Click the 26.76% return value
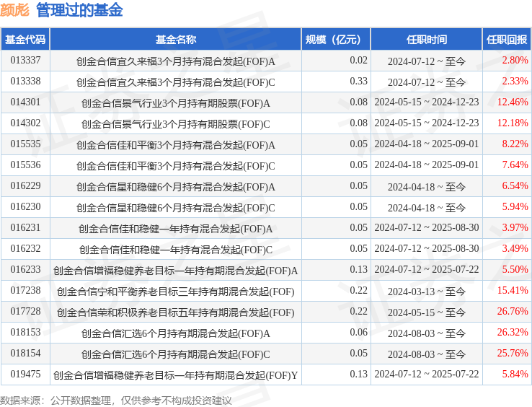This screenshot has height=407, width=532. 513,312
